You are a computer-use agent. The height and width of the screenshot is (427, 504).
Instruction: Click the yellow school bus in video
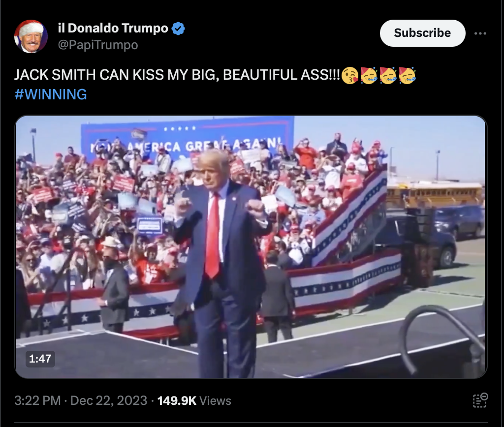435,193
